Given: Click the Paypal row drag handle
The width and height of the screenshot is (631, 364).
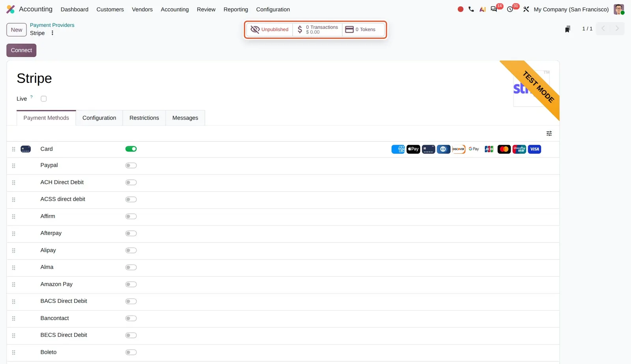Looking at the screenshot, I should click(x=13, y=166).
